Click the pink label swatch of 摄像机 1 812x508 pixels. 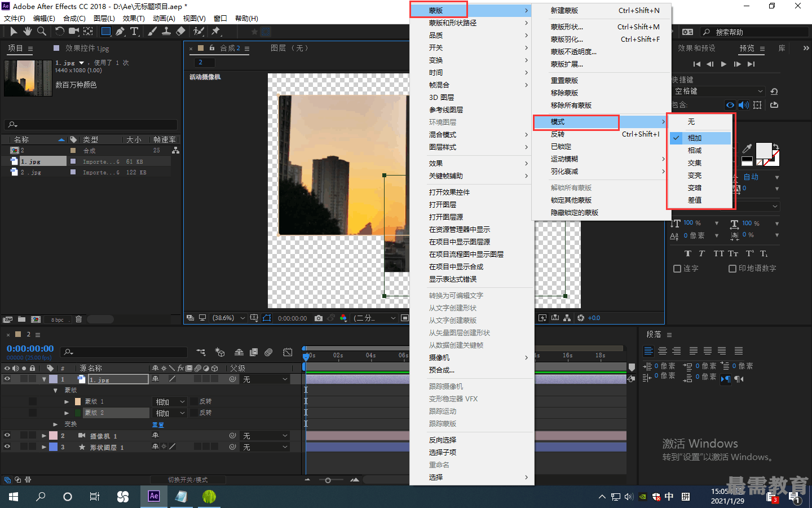(53, 436)
